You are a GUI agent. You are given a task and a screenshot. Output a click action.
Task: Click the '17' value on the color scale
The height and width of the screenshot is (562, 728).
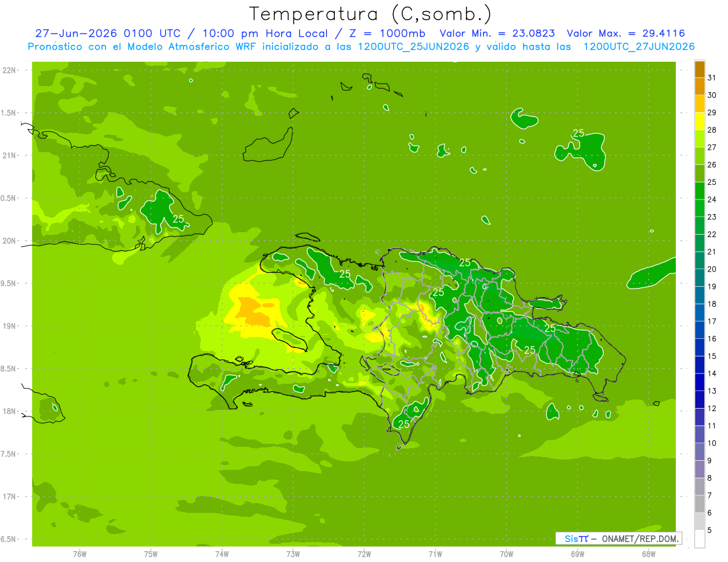(712, 321)
